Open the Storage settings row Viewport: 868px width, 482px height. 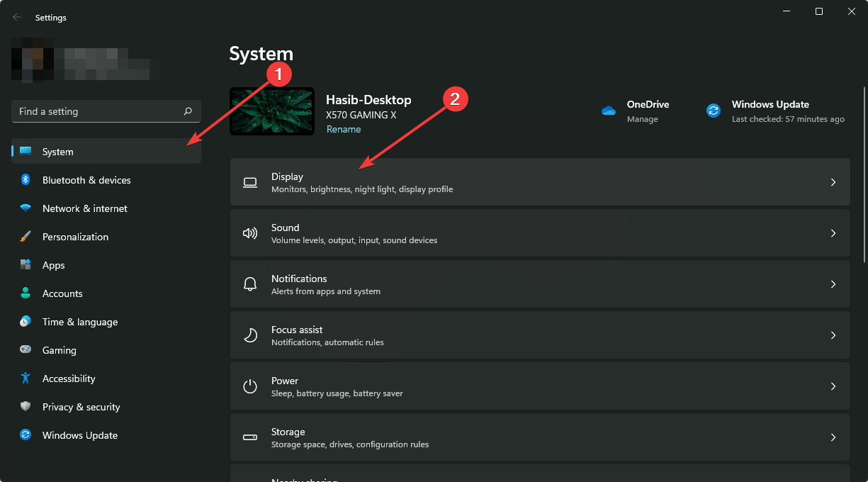point(540,437)
